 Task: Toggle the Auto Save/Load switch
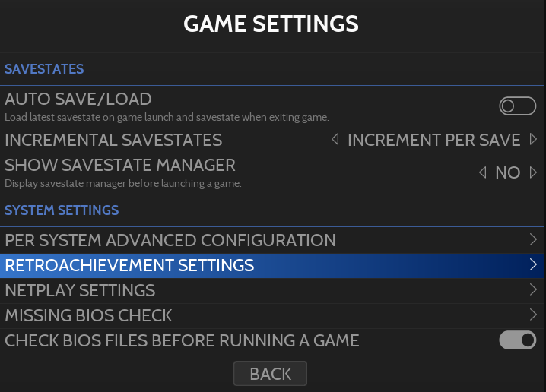[518, 106]
